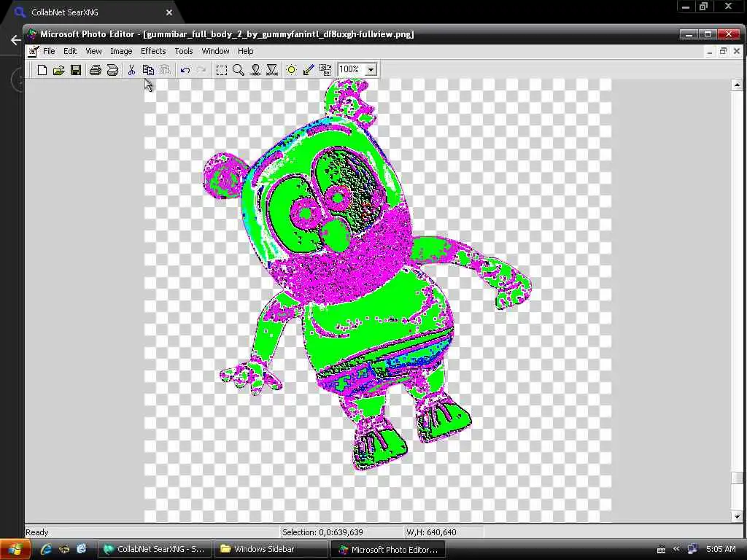Click the 5:05 AM clock
Viewport: 747px width, 560px height.
point(721,549)
